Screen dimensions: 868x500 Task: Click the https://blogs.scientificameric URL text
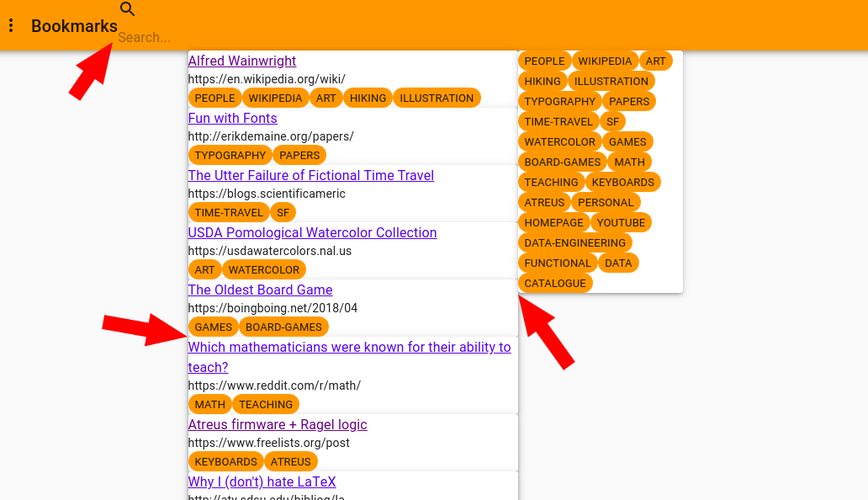pyautogui.click(x=267, y=194)
